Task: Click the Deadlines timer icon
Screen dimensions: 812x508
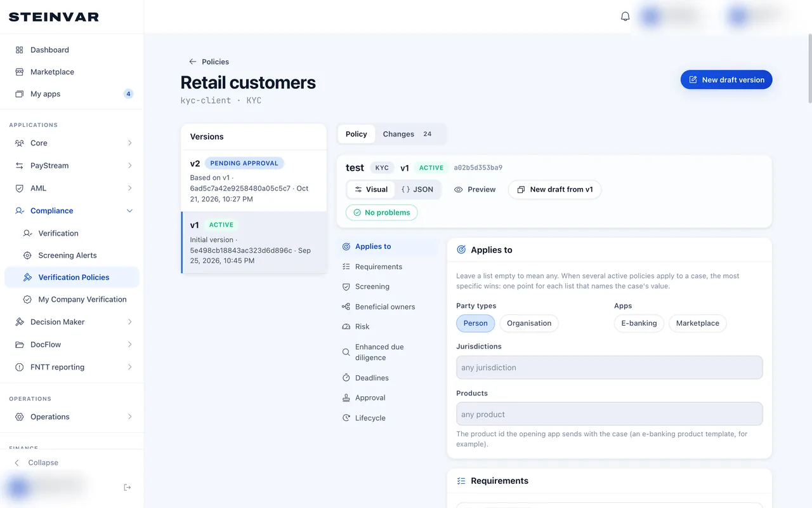Action: coord(346,378)
